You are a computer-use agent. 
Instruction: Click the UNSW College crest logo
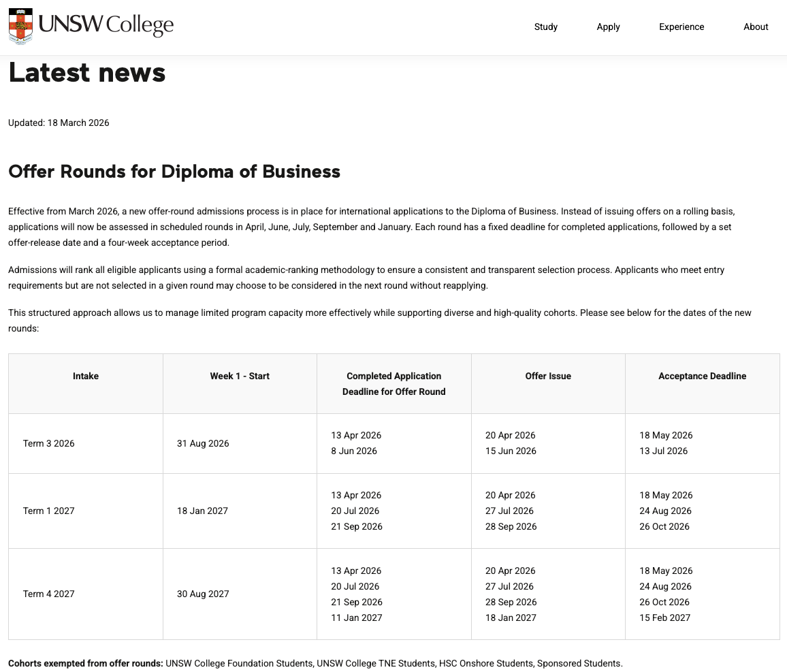20,26
